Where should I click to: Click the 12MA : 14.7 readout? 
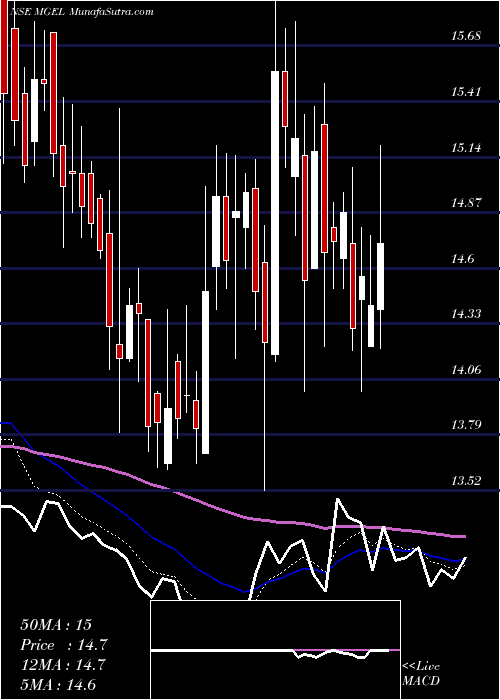[63, 665]
